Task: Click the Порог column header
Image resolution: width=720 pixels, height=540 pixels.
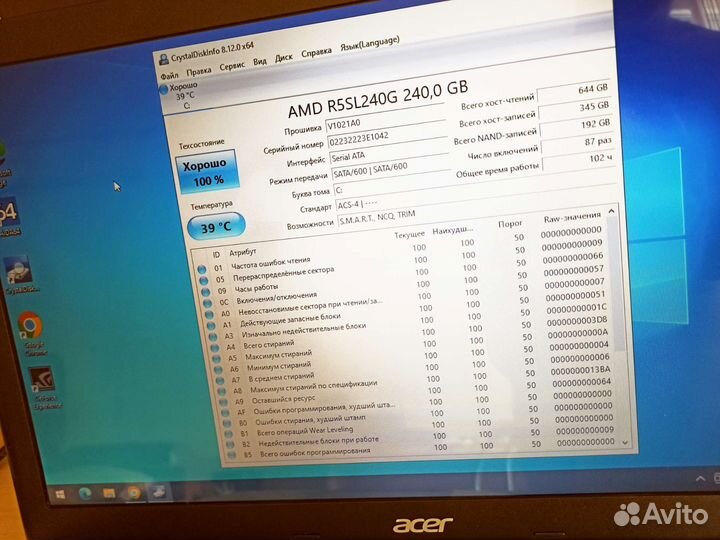Action: pyautogui.click(x=510, y=224)
